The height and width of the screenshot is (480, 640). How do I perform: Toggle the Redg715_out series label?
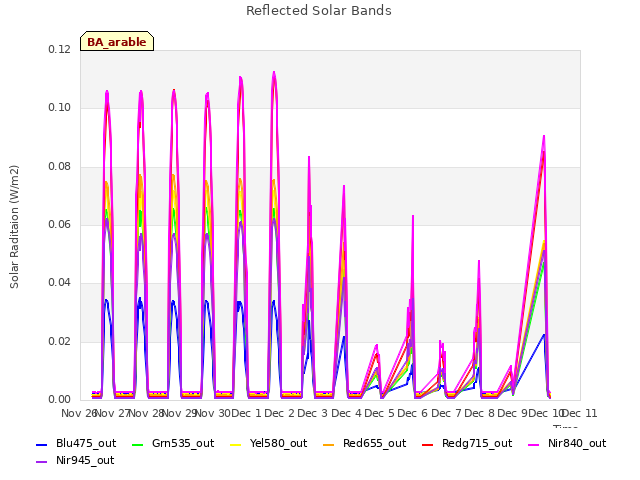pos(477,443)
